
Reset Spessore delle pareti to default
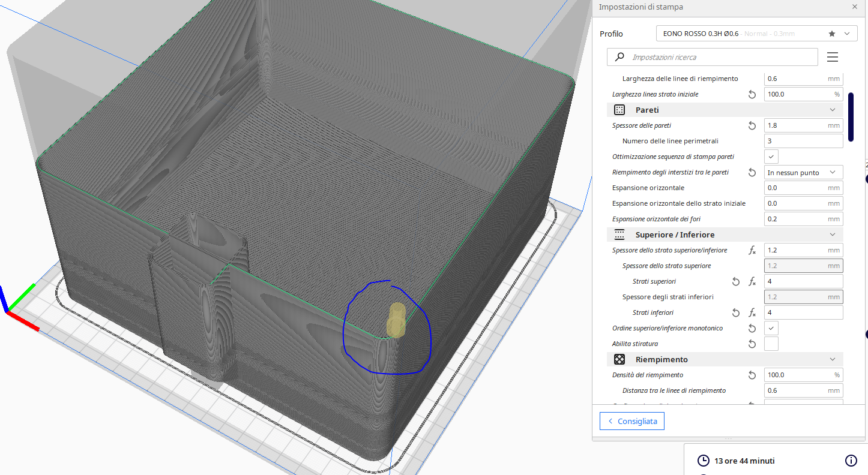(x=752, y=126)
